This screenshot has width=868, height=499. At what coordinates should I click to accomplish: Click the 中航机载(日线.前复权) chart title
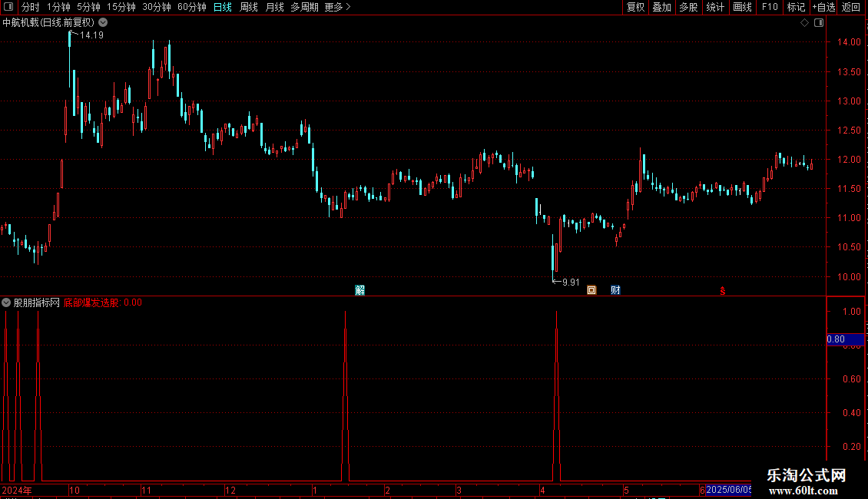(48, 23)
